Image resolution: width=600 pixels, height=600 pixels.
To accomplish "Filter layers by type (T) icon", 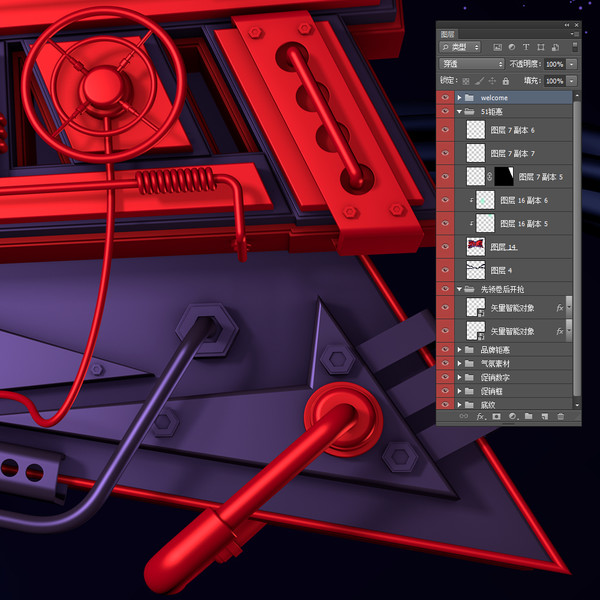I will click(526, 47).
